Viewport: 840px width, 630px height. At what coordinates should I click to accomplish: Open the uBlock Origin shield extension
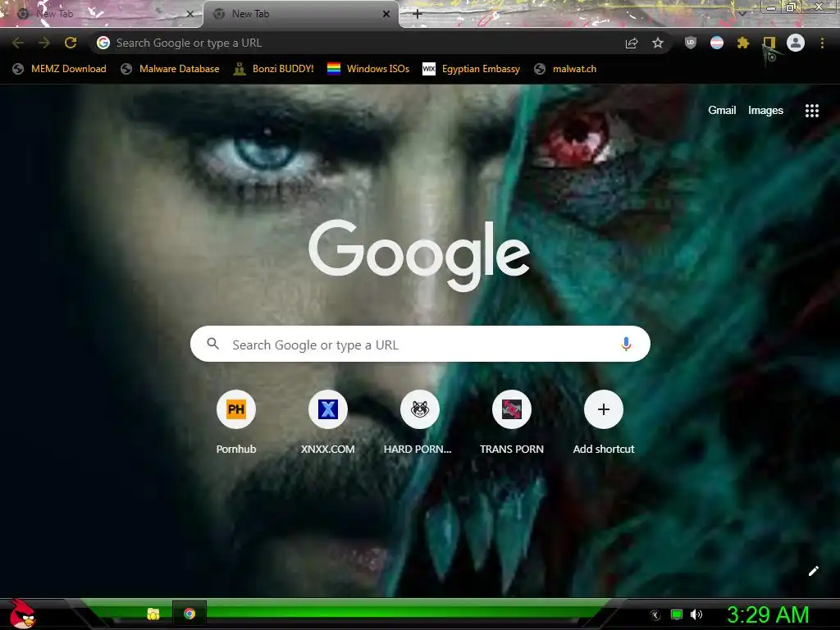(x=691, y=43)
